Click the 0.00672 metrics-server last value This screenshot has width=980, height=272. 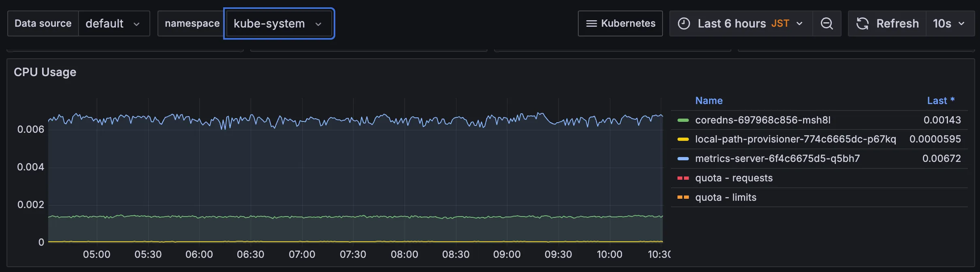click(942, 158)
